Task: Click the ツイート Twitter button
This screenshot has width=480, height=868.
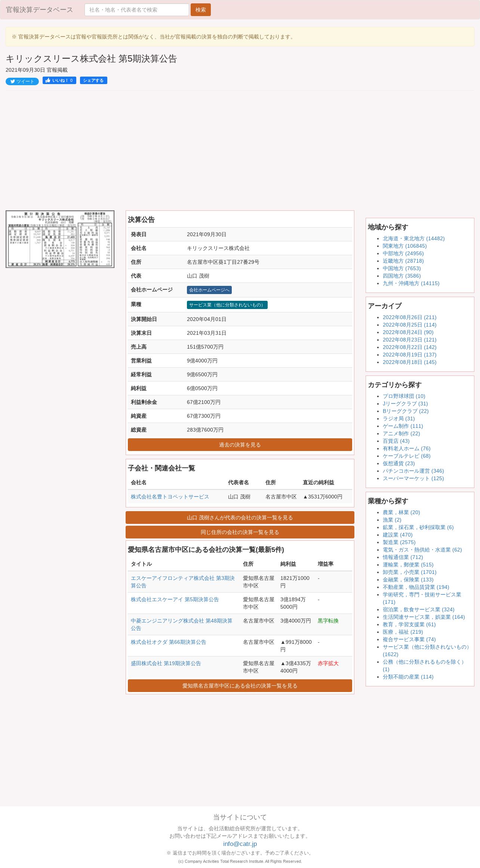Action: coord(22,81)
